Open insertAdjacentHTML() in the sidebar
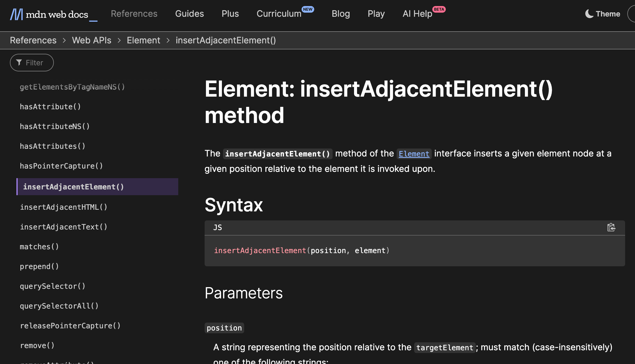This screenshot has width=635, height=364. (x=63, y=207)
